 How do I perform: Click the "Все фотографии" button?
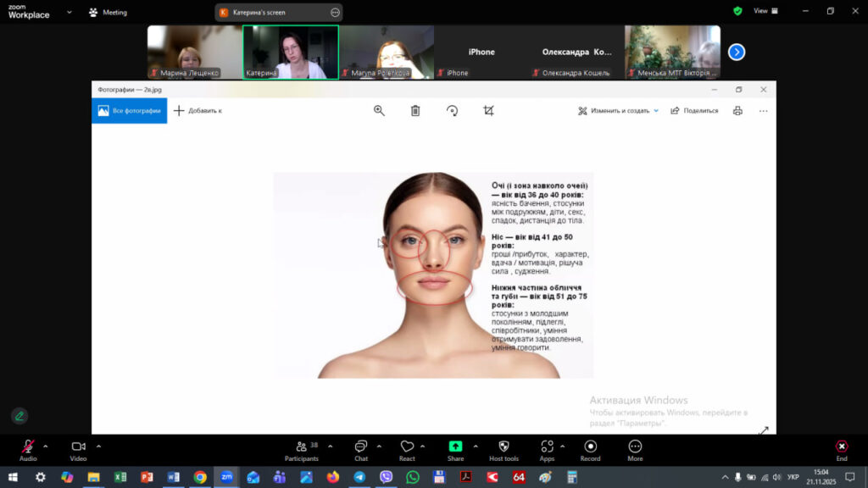130,110
